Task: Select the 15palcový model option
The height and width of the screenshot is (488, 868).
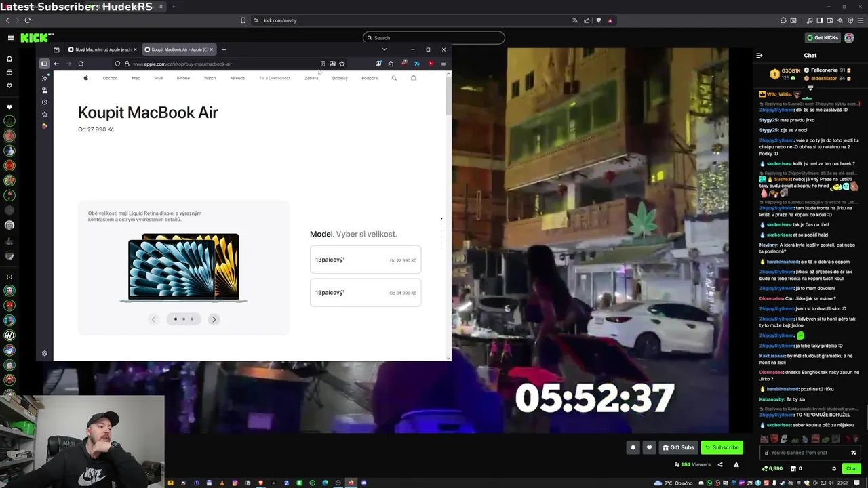Action: [x=366, y=293]
